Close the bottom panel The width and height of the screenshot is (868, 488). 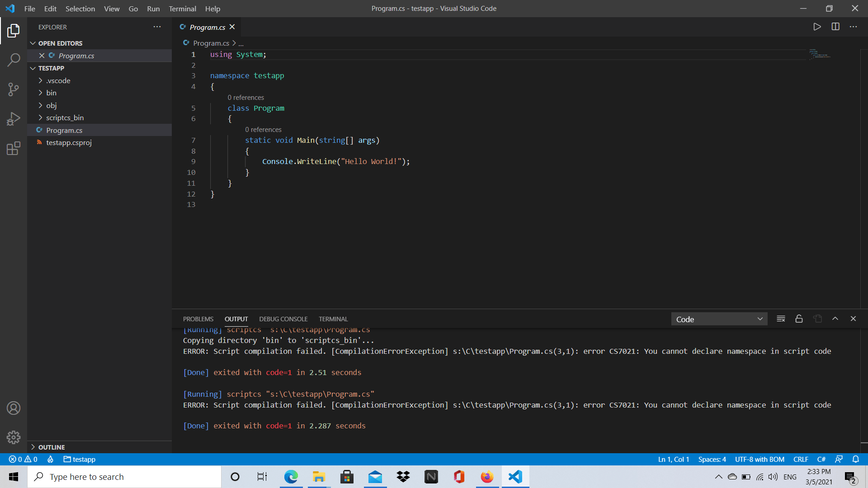[x=853, y=319]
